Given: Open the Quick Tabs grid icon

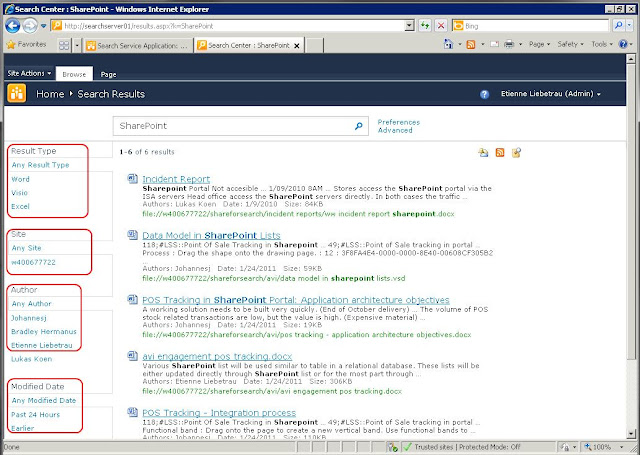Looking at the screenshot, I should click(64, 45).
